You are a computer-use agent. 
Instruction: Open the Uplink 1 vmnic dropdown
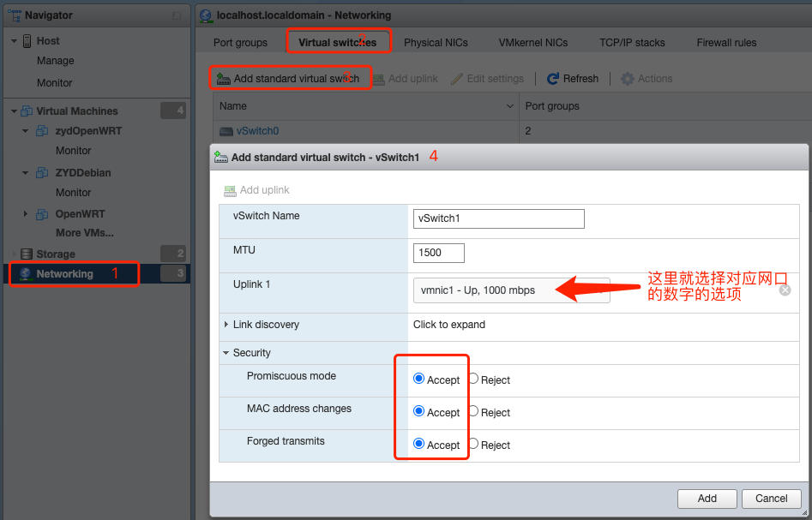[x=512, y=290]
